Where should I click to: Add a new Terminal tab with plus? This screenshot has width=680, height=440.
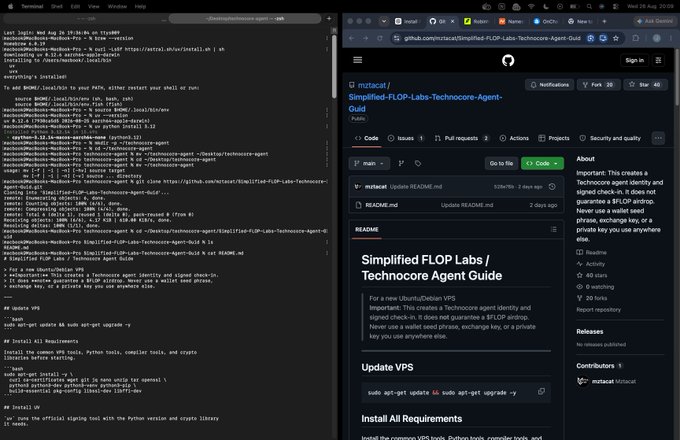pos(329,19)
